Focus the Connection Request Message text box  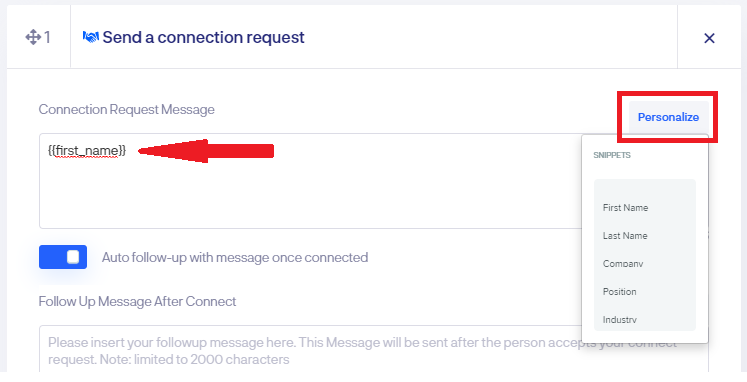pyautogui.click(x=310, y=181)
